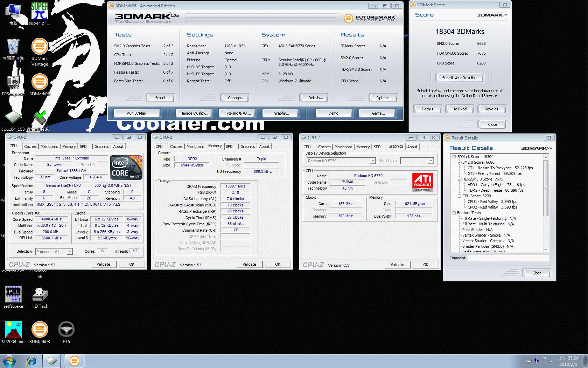Open the 3DMark03 desktop shortcut
Viewport: 588px width, 368px height.
[x=40, y=332]
